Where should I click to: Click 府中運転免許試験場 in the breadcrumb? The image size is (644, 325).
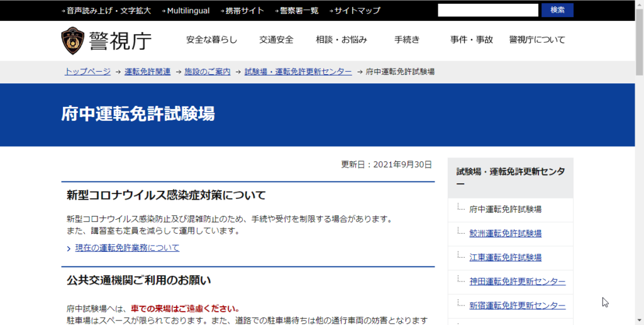coord(400,72)
